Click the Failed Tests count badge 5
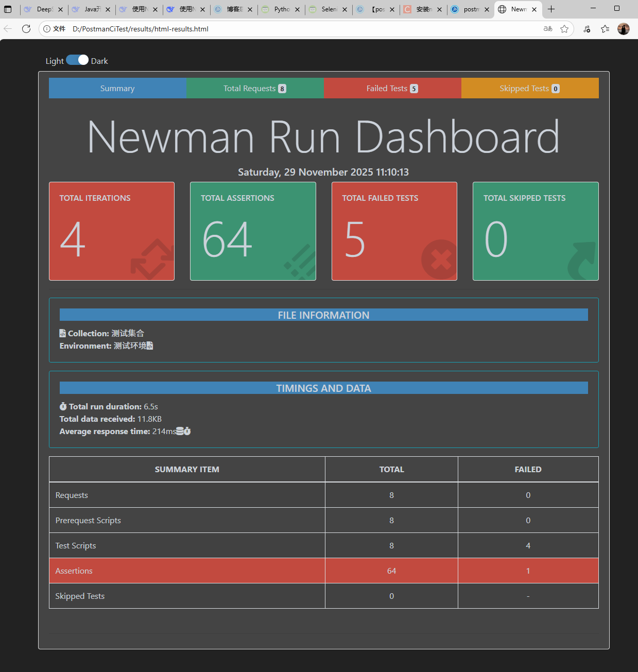 tap(414, 89)
